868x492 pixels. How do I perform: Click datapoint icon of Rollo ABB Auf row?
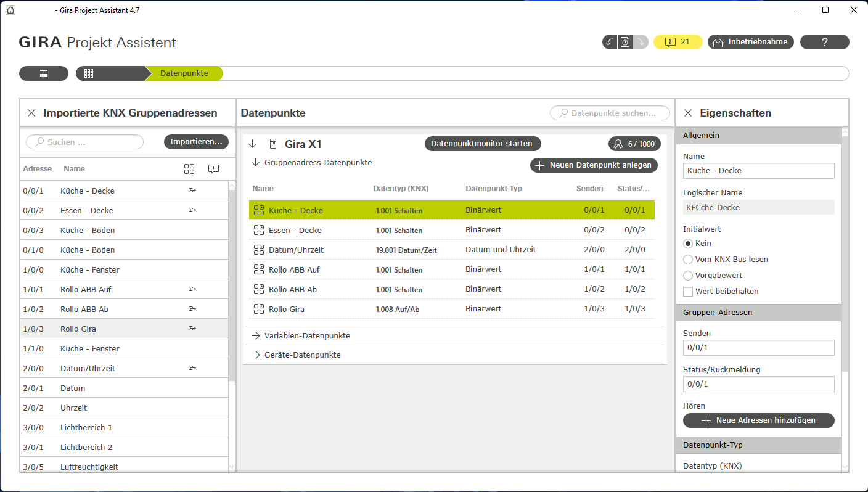pyautogui.click(x=259, y=269)
